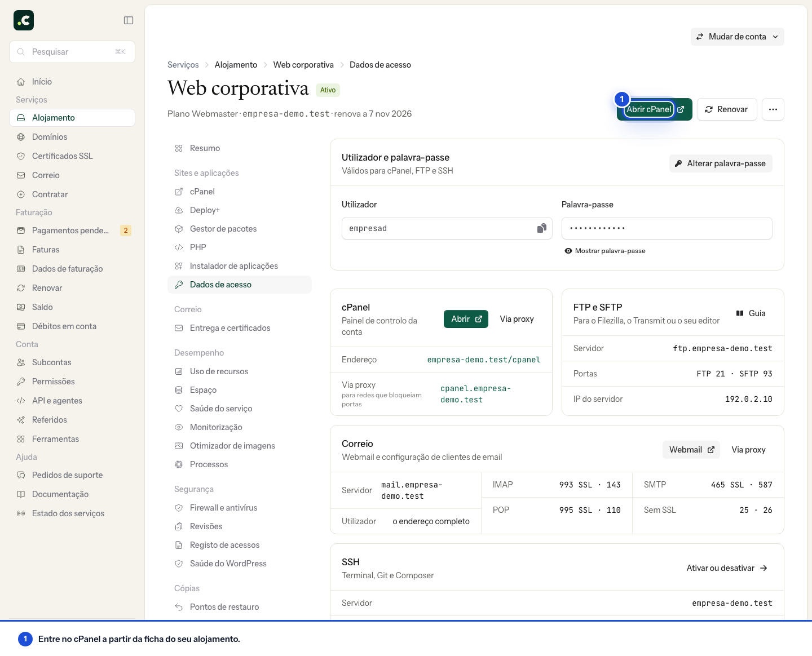This screenshot has height=656, width=812.
Task: Click the Serviços breadcrumb link
Action: (183, 65)
